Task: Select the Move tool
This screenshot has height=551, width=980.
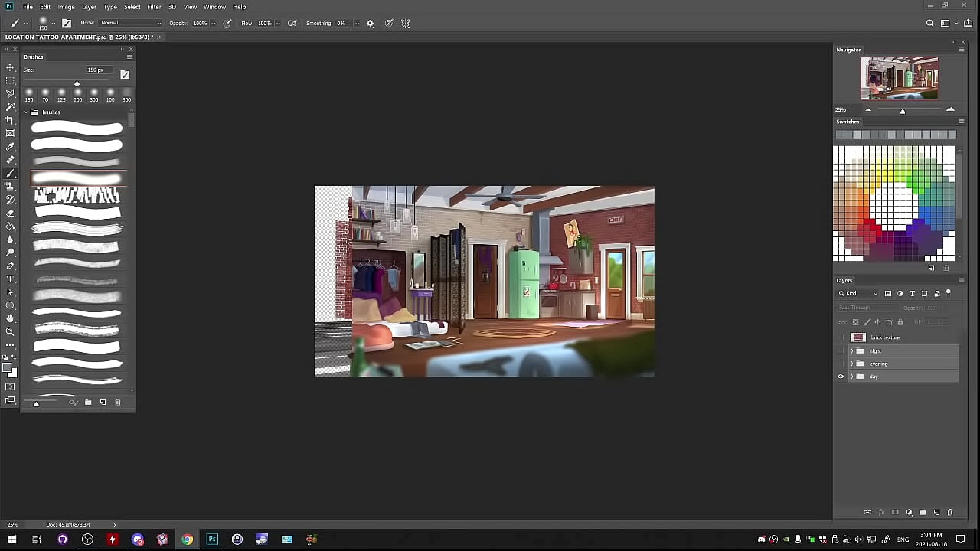Action: pos(10,67)
